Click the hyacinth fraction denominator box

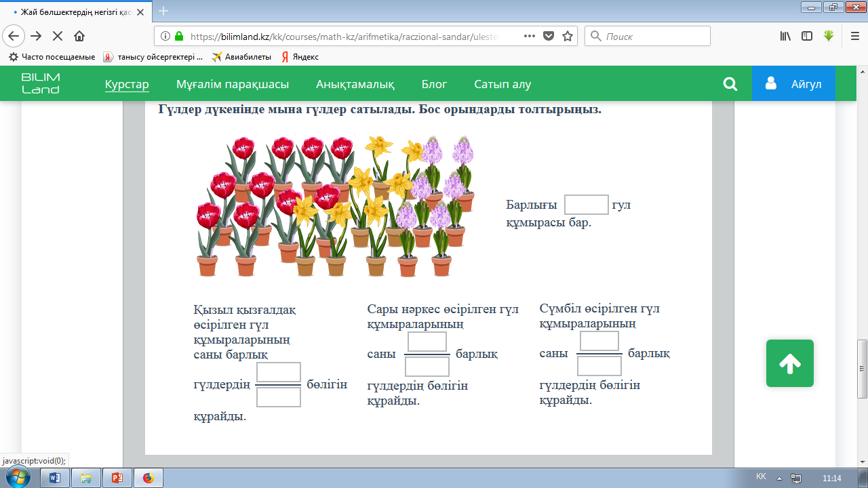599,366
